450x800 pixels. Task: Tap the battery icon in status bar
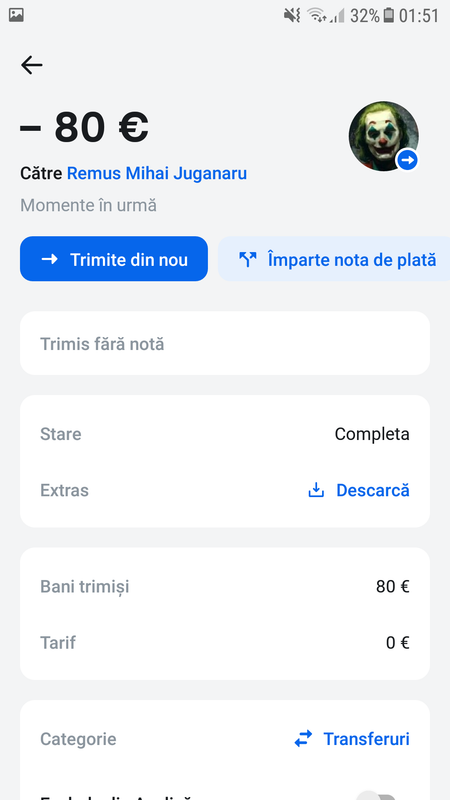click(x=389, y=16)
